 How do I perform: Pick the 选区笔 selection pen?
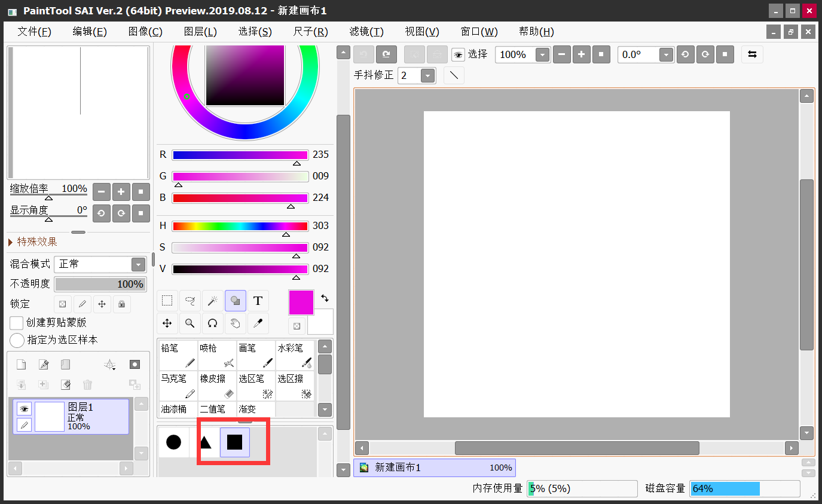click(x=256, y=386)
